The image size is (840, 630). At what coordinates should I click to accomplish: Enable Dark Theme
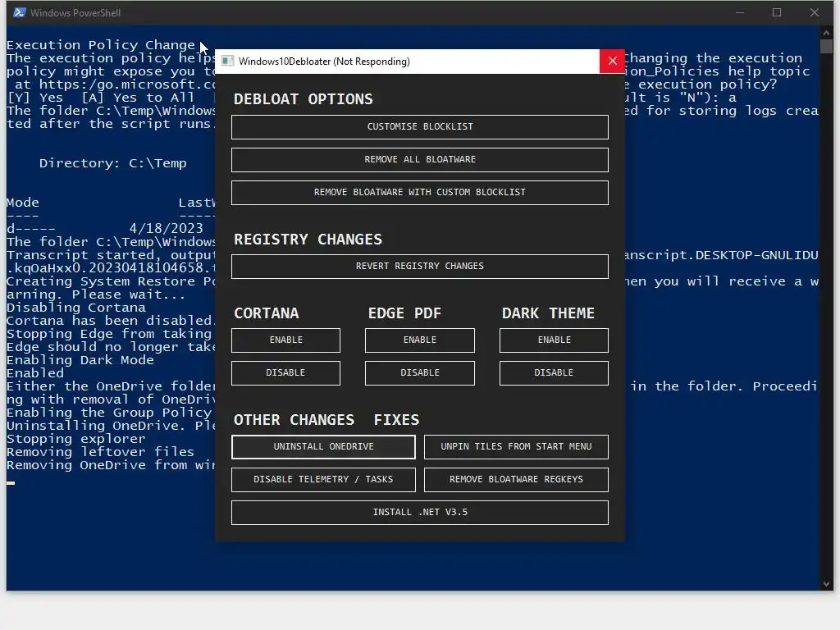pyautogui.click(x=554, y=340)
